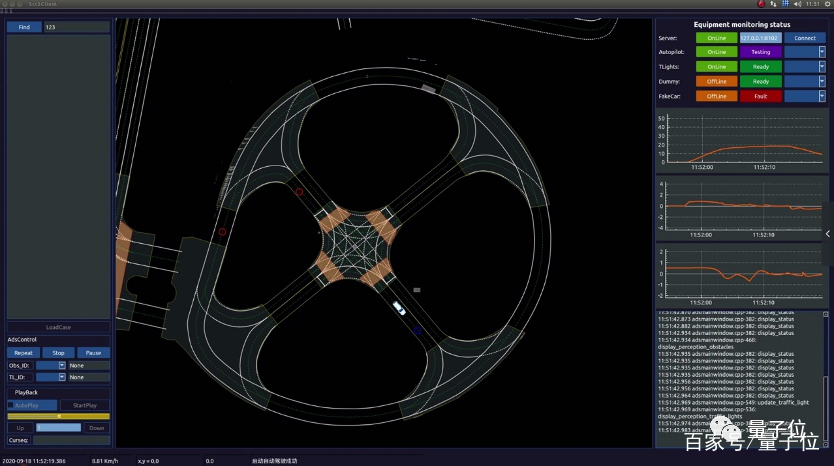Open the system settings gear icon
The width and height of the screenshot is (834, 466).
pyautogui.click(x=826, y=4)
